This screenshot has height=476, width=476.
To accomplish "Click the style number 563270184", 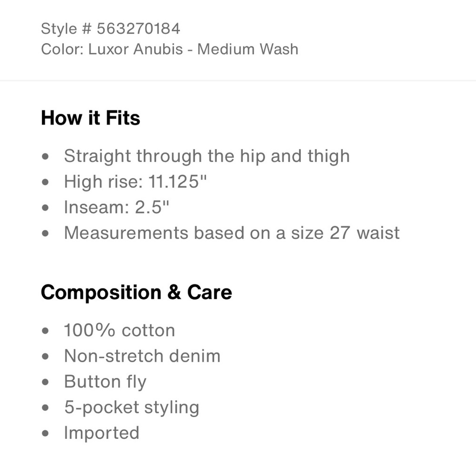I will tap(139, 29).
